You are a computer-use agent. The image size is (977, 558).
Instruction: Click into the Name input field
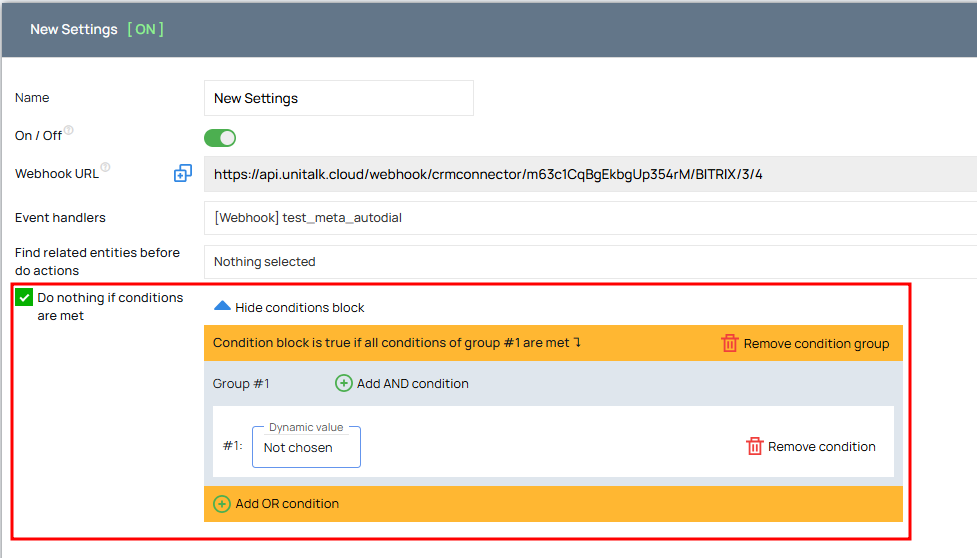pyautogui.click(x=338, y=98)
